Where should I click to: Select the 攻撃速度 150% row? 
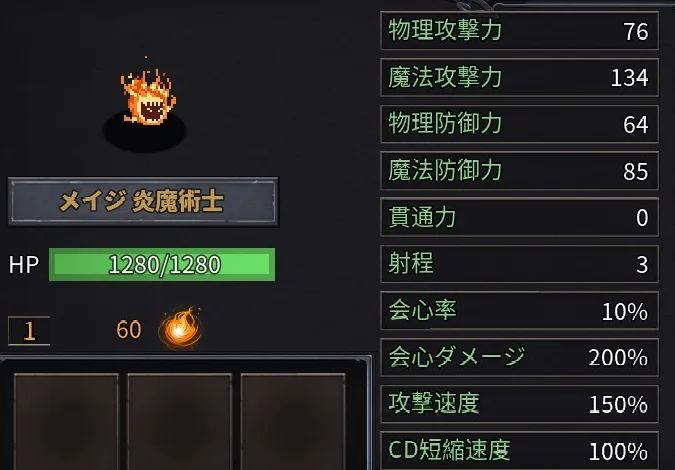coord(520,404)
